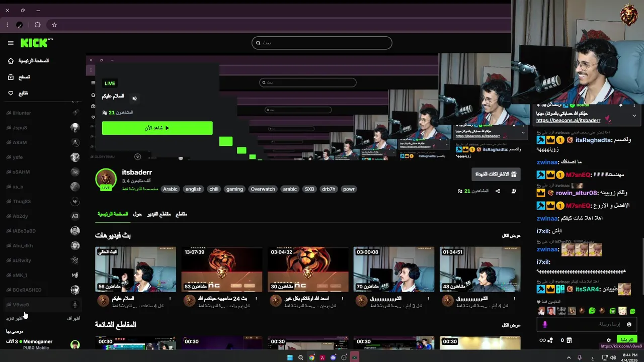Switch to the About tab
Viewport: 644px width, 362px height.
tap(137, 214)
